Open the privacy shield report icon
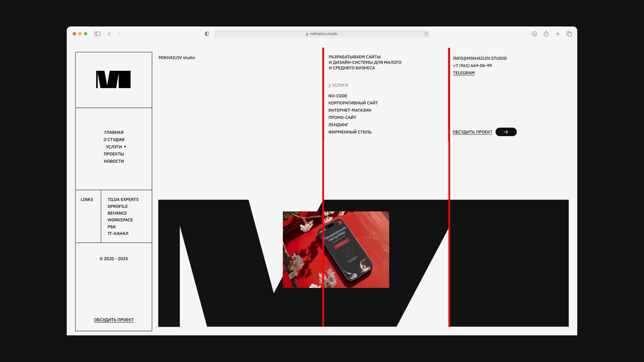 coord(207,34)
